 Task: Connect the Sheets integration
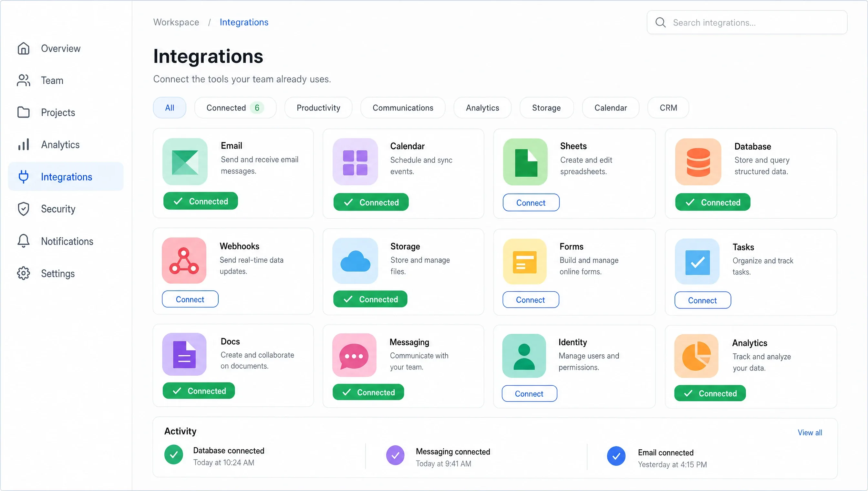[531, 202]
